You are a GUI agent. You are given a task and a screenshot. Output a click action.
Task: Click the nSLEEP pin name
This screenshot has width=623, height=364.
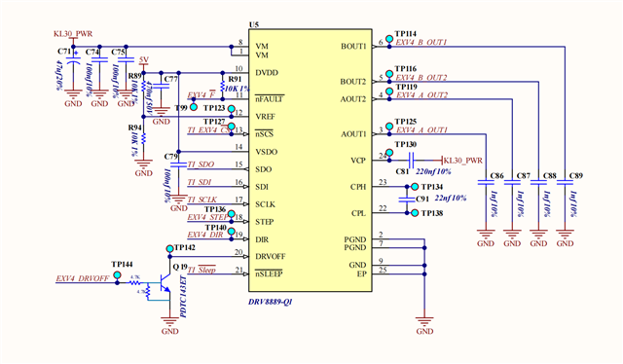(269, 274)
